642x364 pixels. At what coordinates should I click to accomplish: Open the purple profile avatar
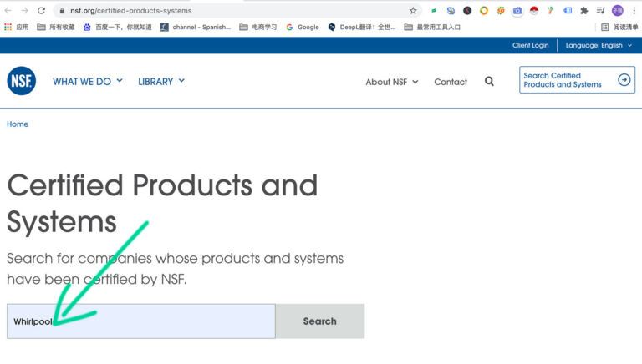(x=618, y=11)
